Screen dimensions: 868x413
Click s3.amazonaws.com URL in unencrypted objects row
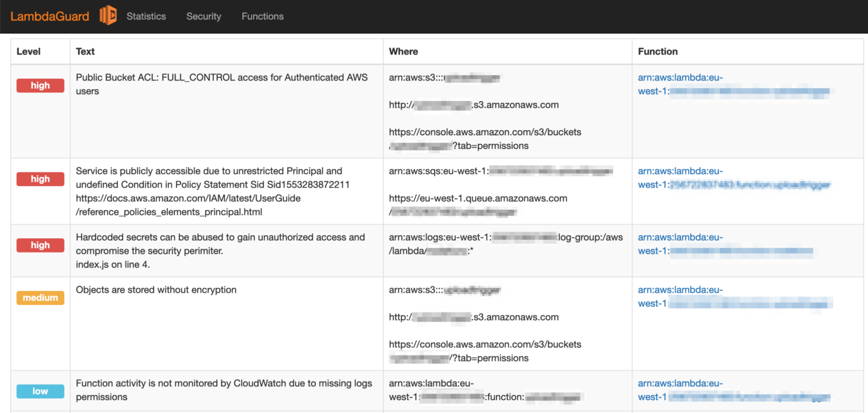[474, 317]
